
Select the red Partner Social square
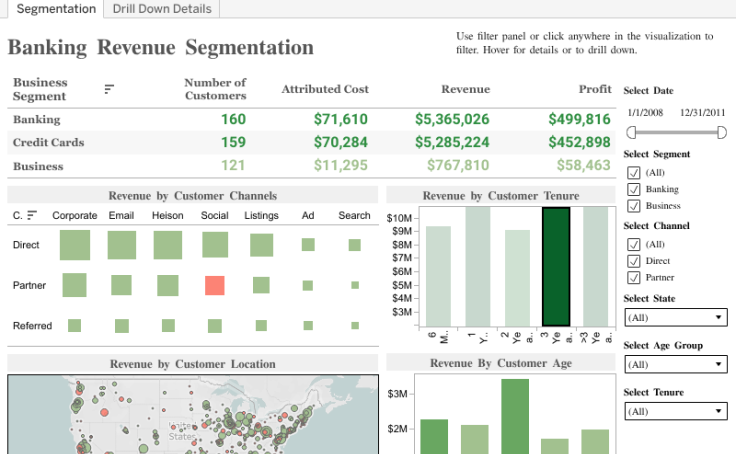click(214, 285)
